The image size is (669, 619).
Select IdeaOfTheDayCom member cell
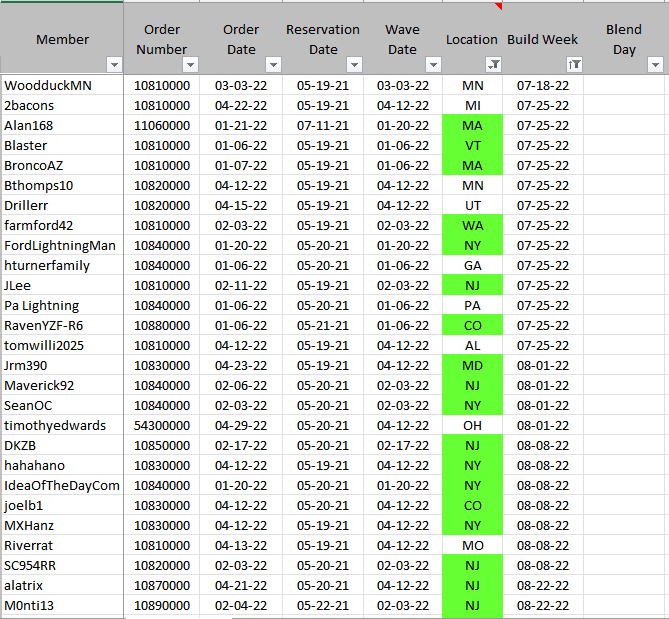pos(62,486)
